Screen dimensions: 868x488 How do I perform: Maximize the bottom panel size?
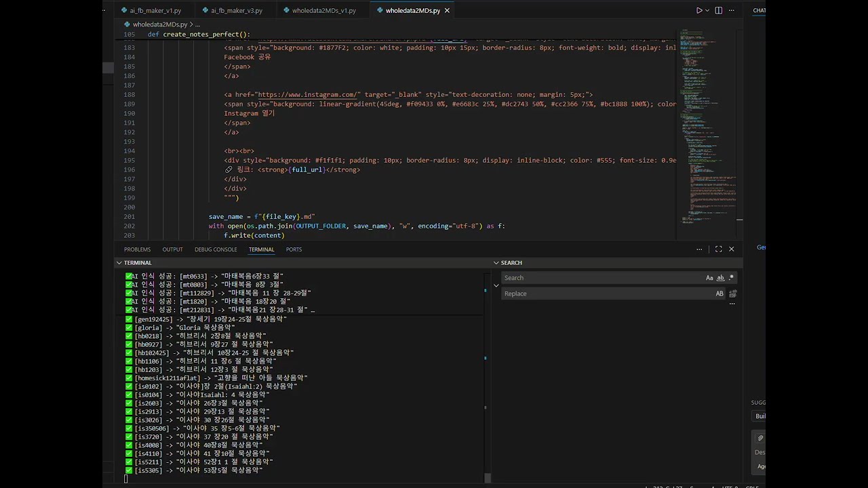(719, 249)
